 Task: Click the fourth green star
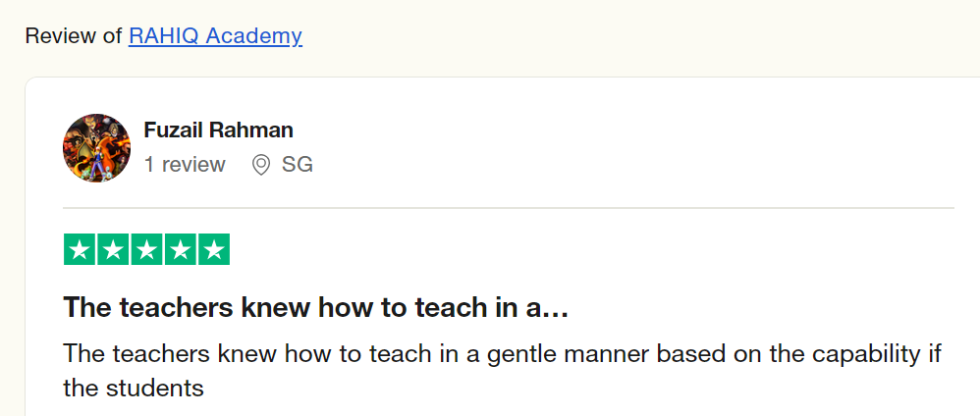(x=181, y=249)
